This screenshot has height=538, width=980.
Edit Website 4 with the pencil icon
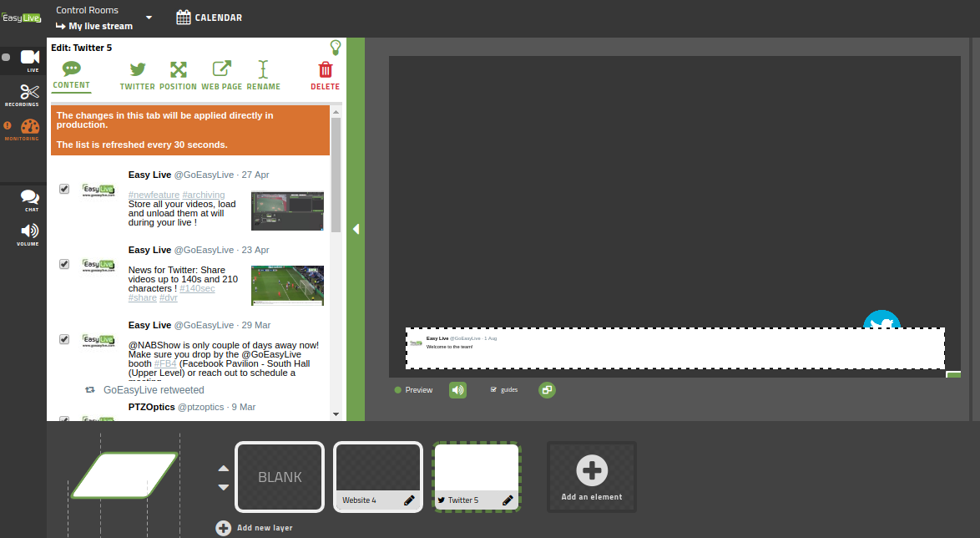409,500
